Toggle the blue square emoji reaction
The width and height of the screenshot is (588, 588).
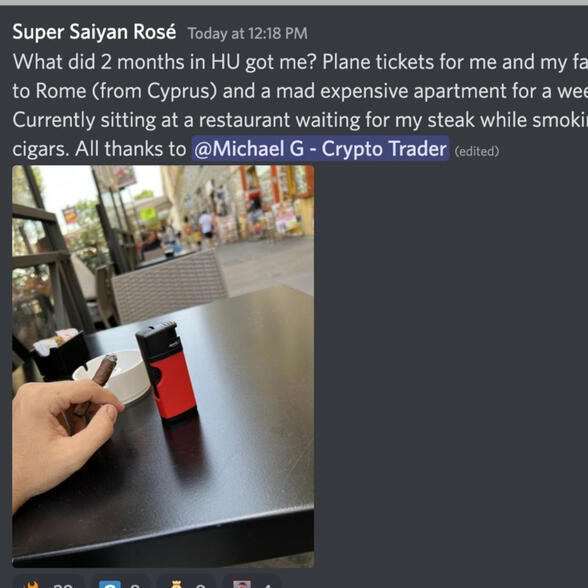[x=121, y=582]
